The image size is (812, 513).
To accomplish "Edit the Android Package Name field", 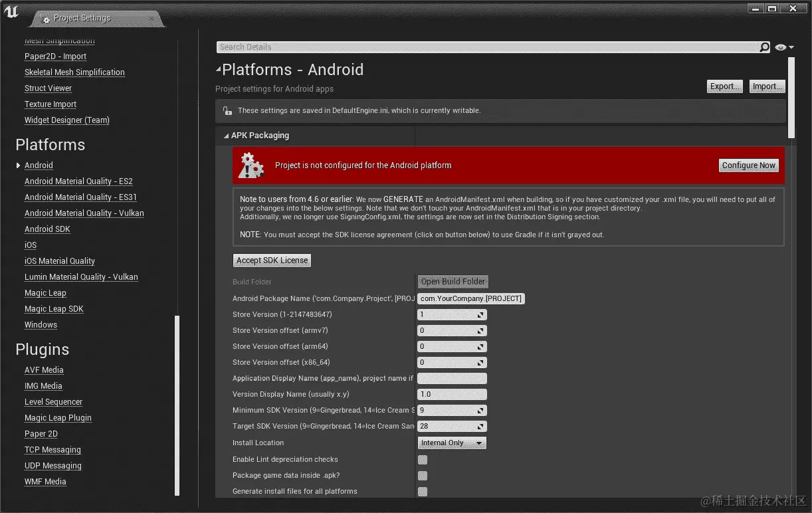I will coord(471,299).
